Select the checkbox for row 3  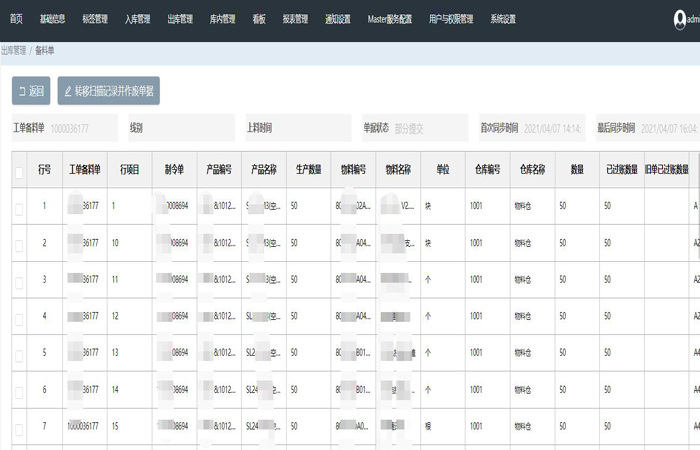19,281
